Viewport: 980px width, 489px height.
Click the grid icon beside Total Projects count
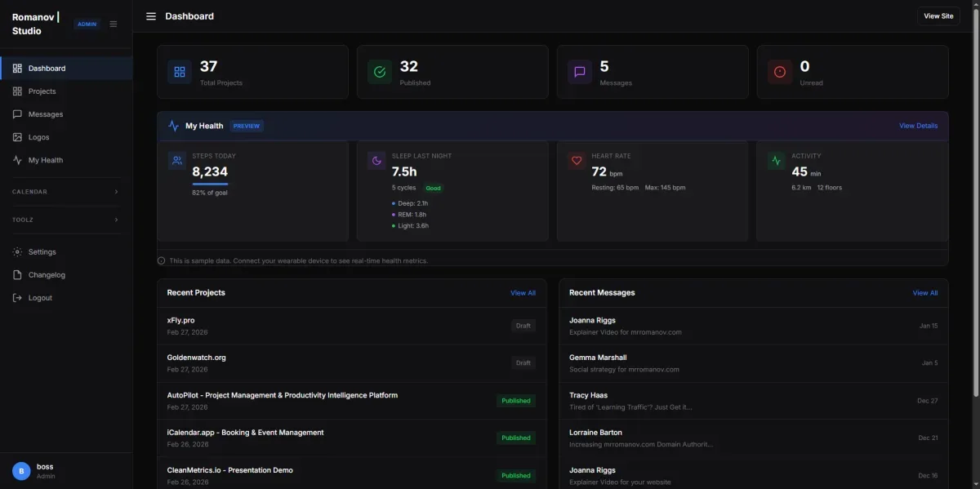179,72
